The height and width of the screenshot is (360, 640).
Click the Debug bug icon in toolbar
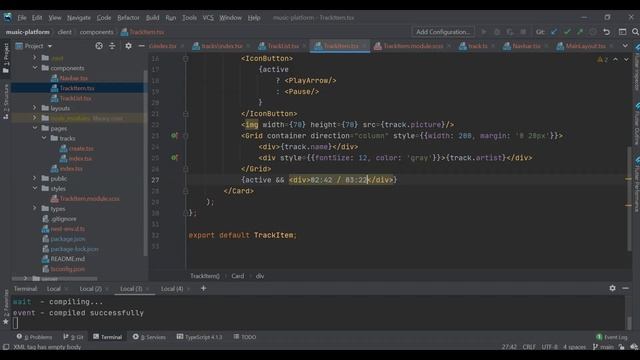click(x=497, y=32)
